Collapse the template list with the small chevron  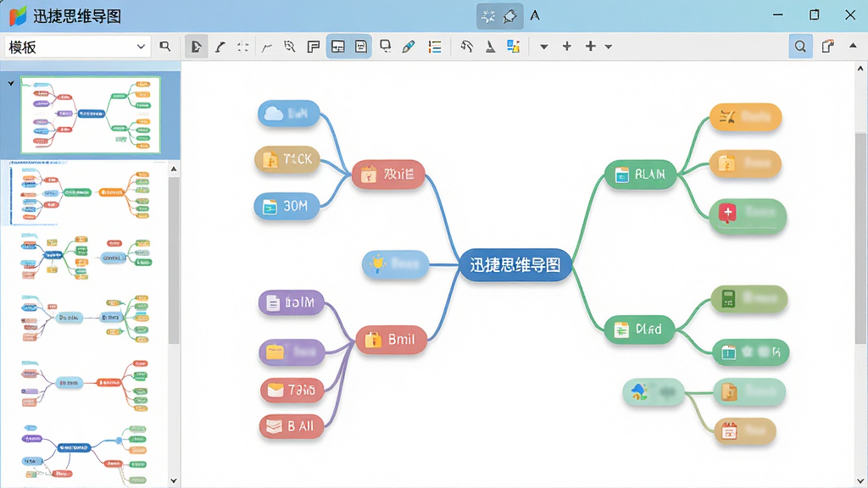[11, 83]
